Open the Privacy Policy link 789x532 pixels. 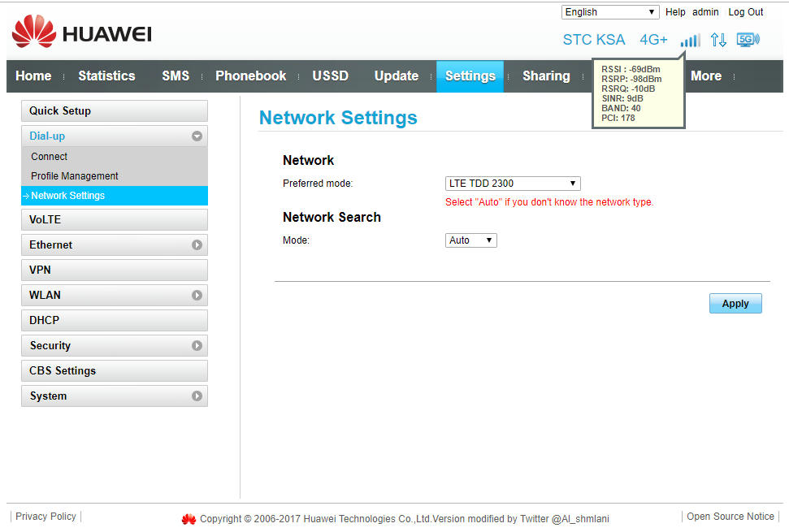46,516
